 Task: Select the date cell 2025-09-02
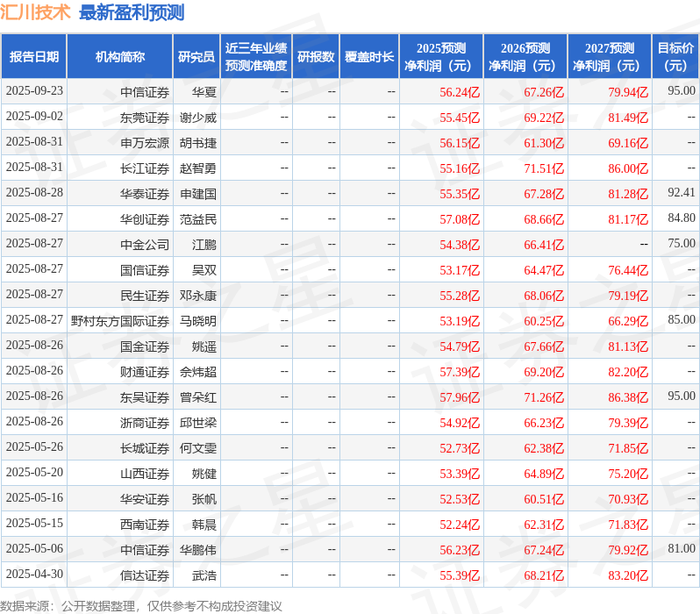click(34, 116)
